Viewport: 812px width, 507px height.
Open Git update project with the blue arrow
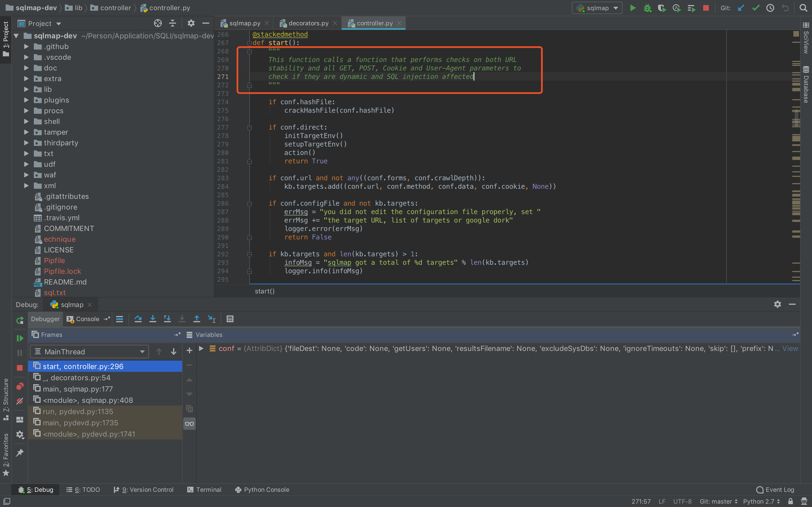point(741,8)
